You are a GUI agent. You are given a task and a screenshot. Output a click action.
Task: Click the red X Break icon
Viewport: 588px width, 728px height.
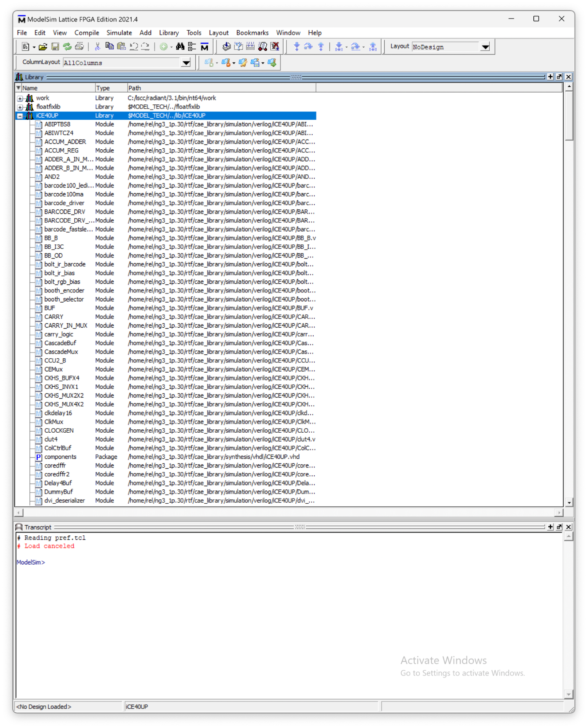[275, 46]
